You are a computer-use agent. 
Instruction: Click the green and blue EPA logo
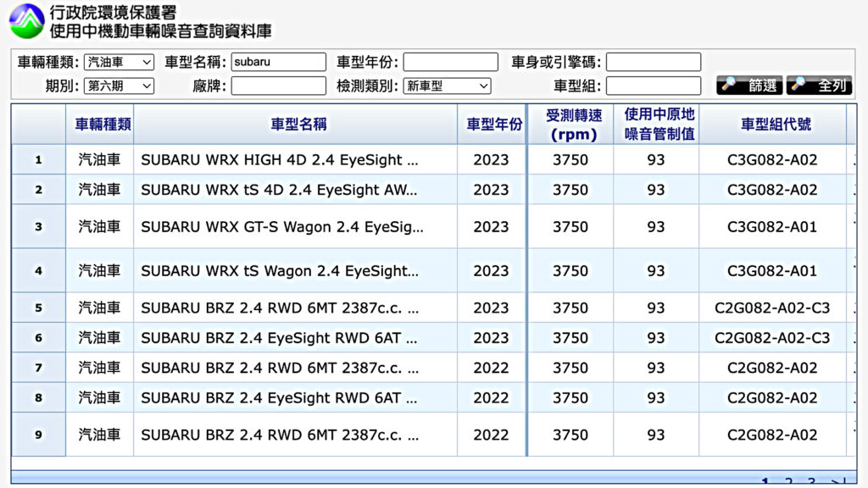[26, 21]
